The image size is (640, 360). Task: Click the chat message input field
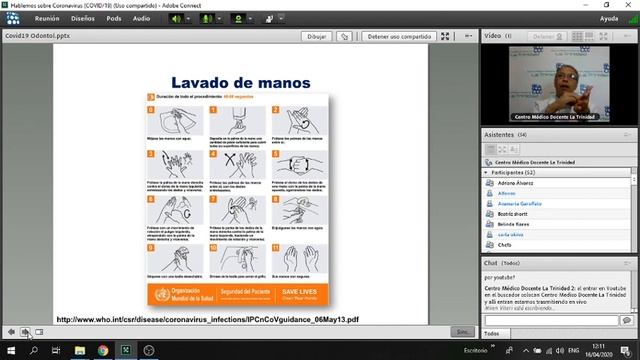tap(551, 320)
